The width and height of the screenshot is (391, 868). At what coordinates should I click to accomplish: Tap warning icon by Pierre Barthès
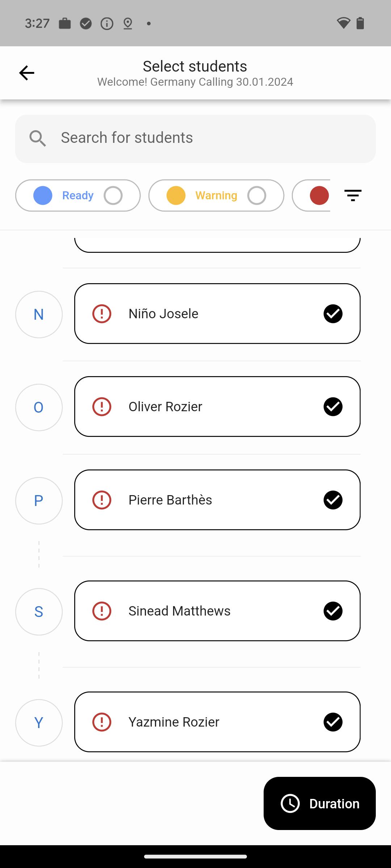pos(102,500)
